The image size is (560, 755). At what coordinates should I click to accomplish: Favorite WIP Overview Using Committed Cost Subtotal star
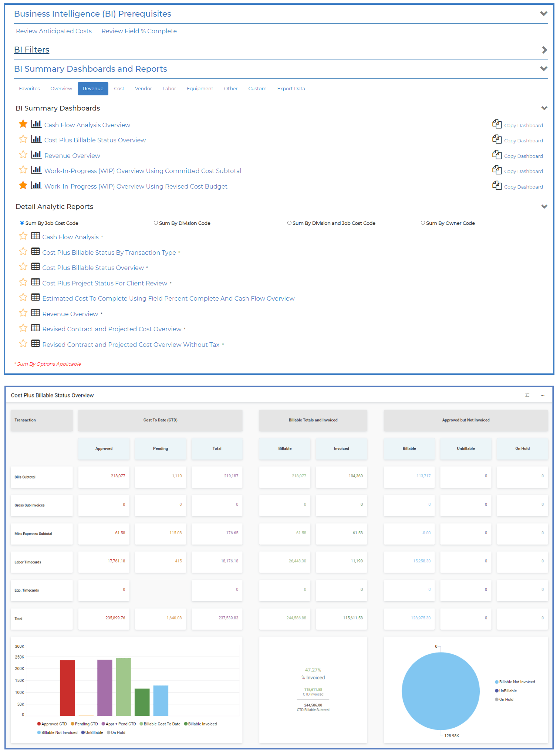(23, 170)
